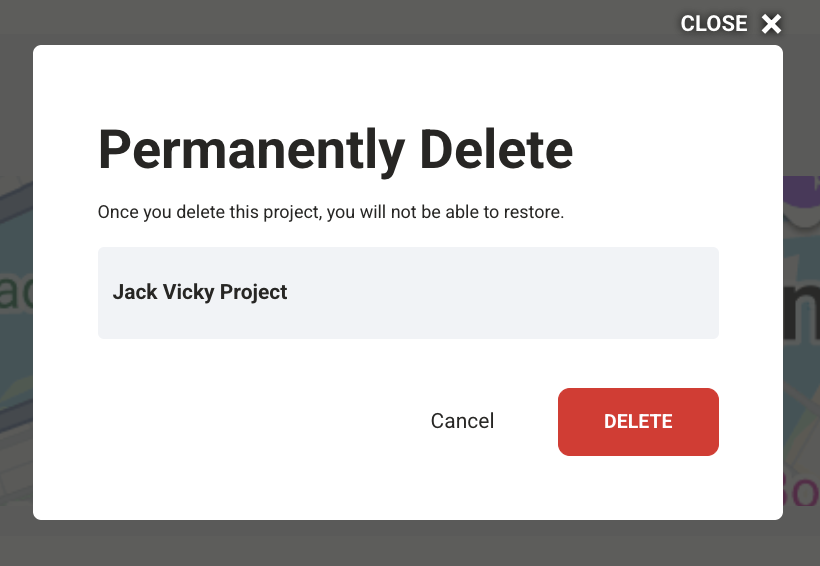Click the warning sentence about restoring
This screenshot has width=820, height=566.
tap(331, 212)
